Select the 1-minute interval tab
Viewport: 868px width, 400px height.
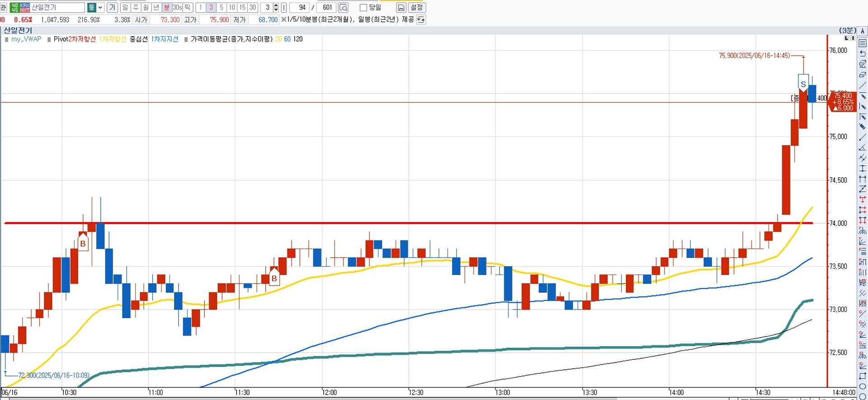tap(201, 8)
